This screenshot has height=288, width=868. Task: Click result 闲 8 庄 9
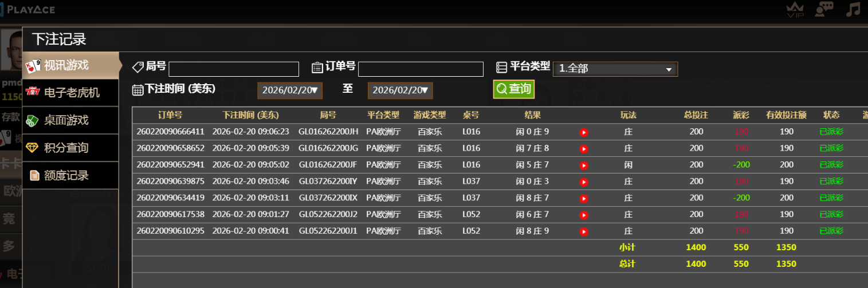point(532,231)
